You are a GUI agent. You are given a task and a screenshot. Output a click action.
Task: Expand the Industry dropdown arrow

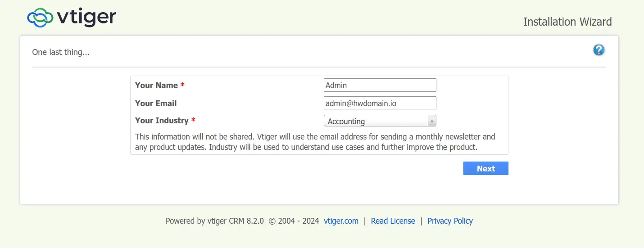point(432,121)
